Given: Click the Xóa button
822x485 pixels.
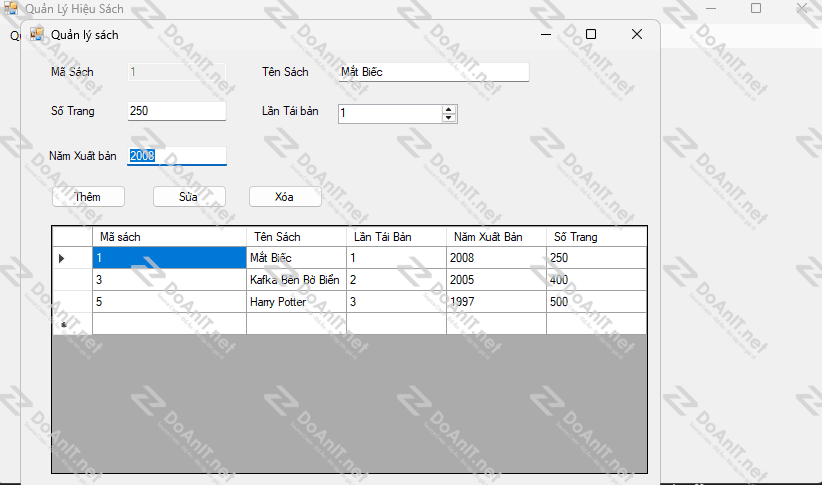Looking at the screenshot, I should point(285,197).
